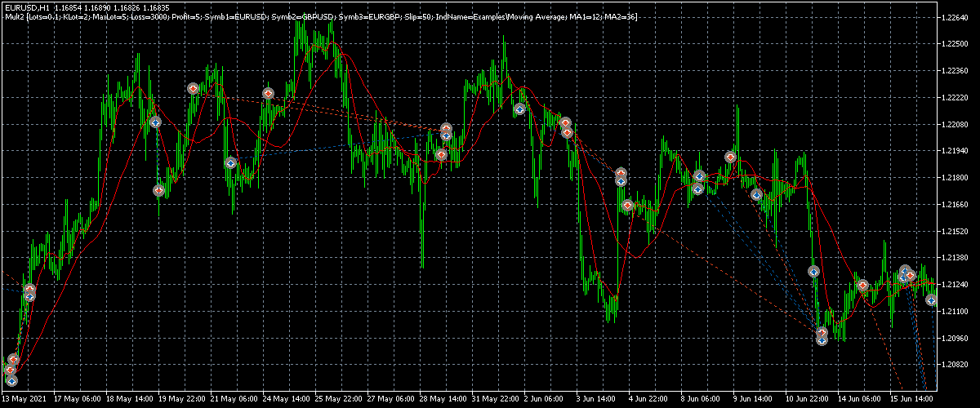Click price label 1.22080
Image resolution: width=980 pixels, height=408 pixels.
pyautogui.click(x=955, y=125)
